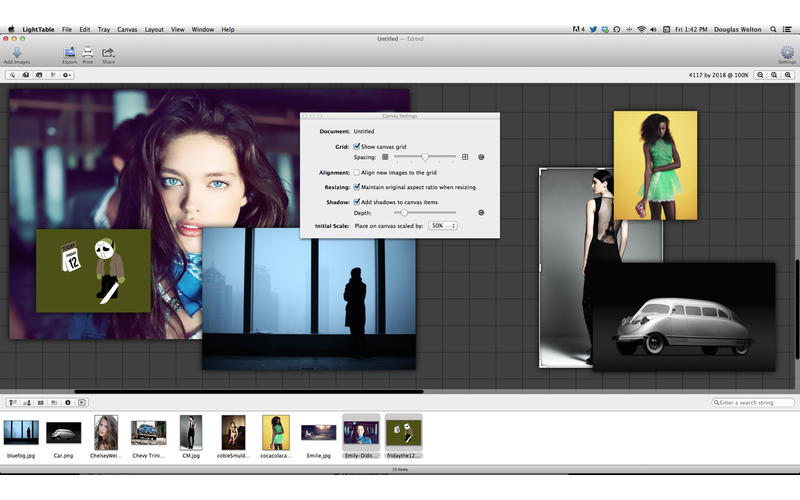Open the Share toolbar dropdown

point(108,52)
